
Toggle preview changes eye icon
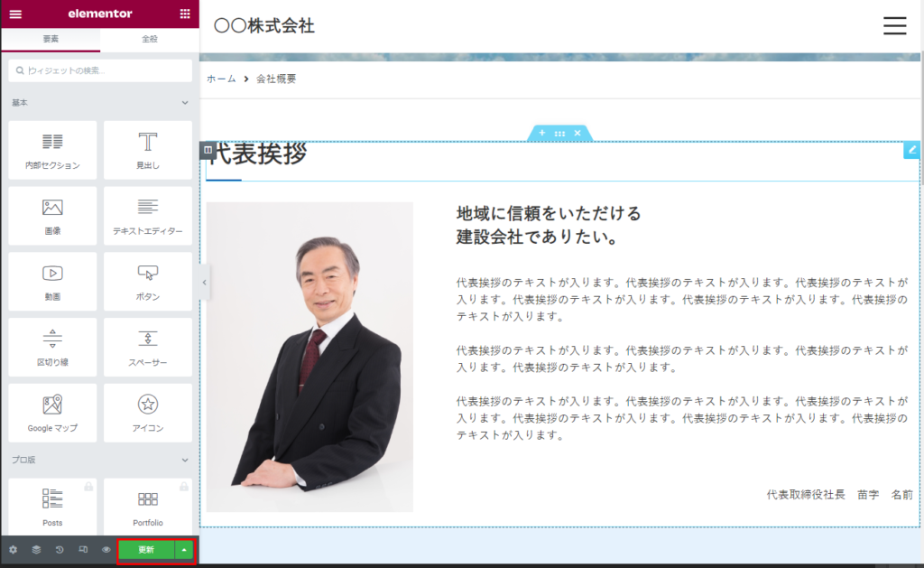(x=106, y=549)
